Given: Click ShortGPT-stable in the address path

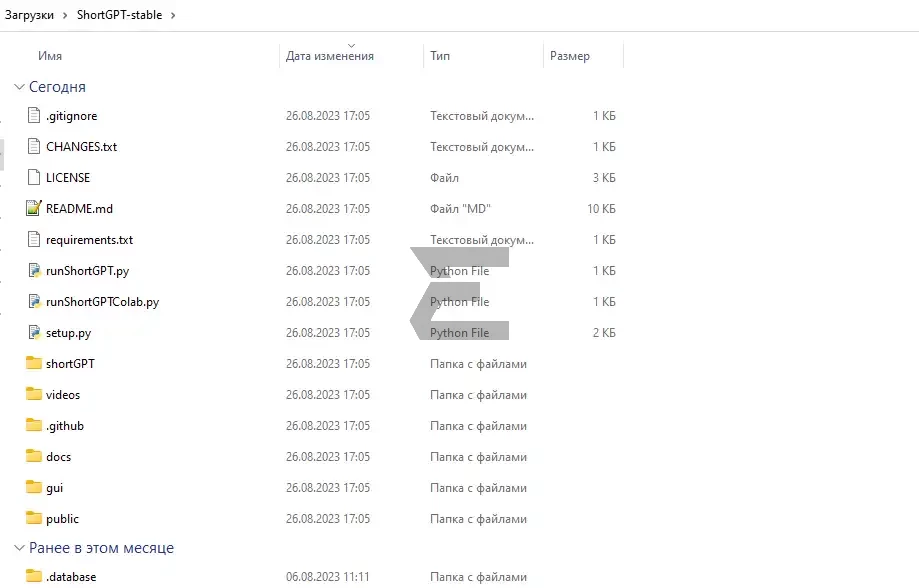Looking at the screenshot, I should [120, 15].
